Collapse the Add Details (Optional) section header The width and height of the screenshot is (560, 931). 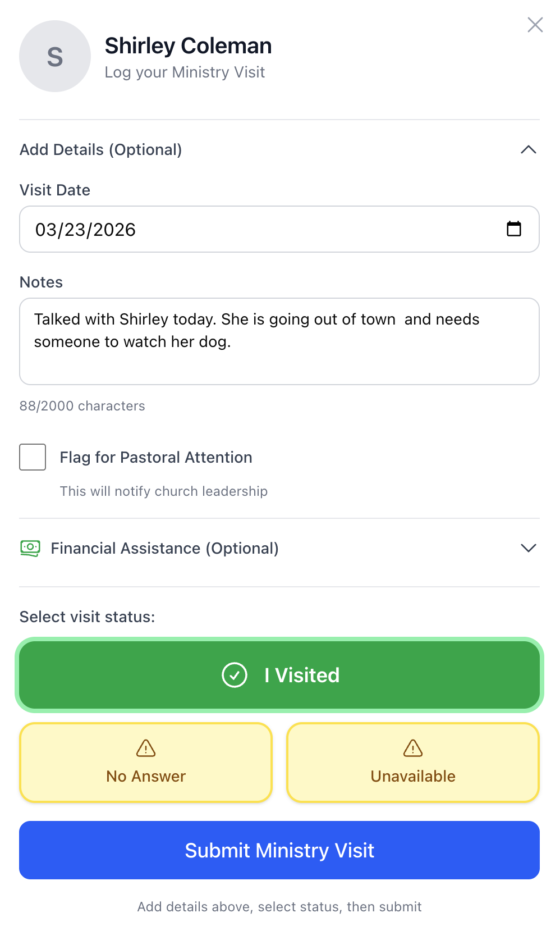click(x=101, y=150)
